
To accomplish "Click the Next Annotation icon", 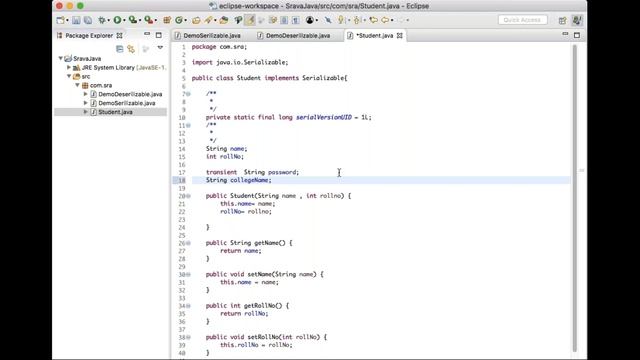I will pos(341,20).
